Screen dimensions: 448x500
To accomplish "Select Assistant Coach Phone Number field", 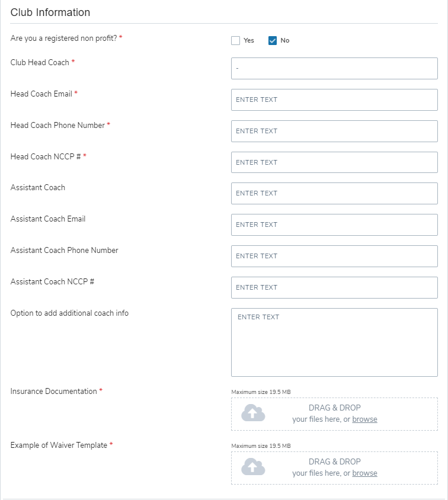I will 334,256.
